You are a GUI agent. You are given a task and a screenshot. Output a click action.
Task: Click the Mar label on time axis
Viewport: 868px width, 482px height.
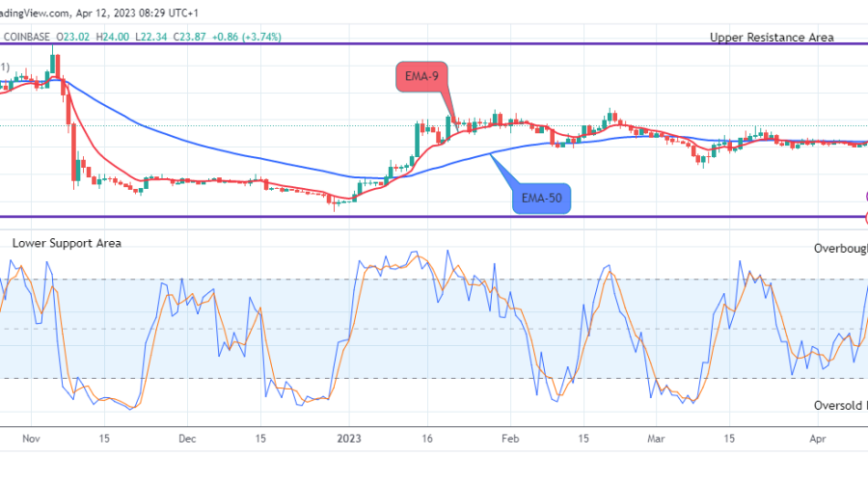(x=656, y=439)
